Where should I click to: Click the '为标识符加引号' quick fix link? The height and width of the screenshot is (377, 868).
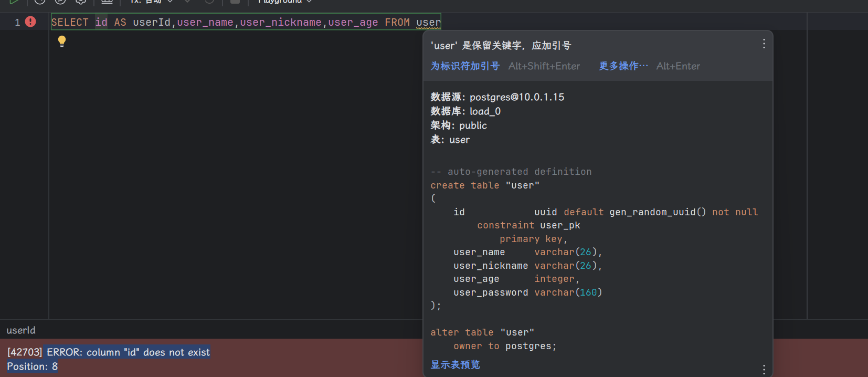464,66
